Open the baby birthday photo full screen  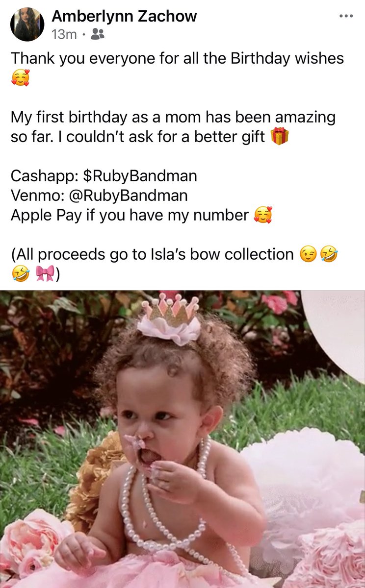pyautogui.click(x=182, y=439)
